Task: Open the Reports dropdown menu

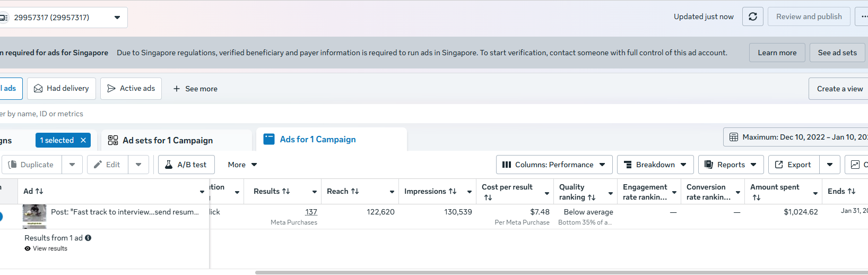Action: coord(731,165)
